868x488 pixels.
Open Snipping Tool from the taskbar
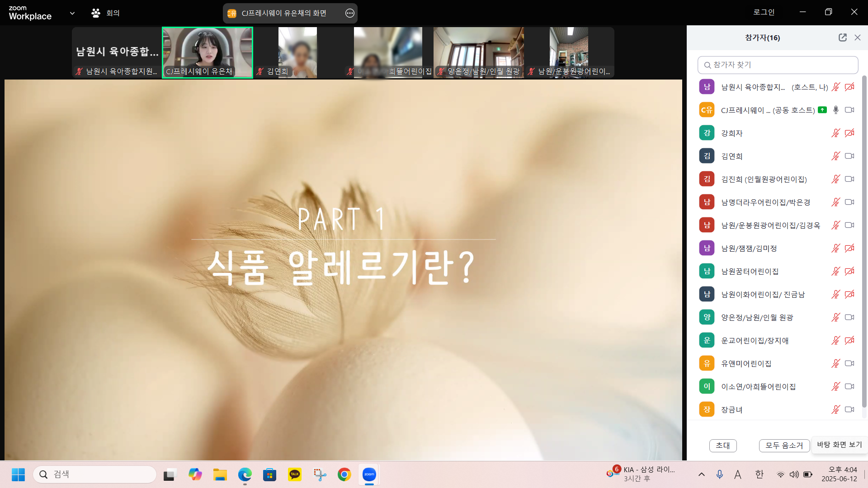coord(320,474)
